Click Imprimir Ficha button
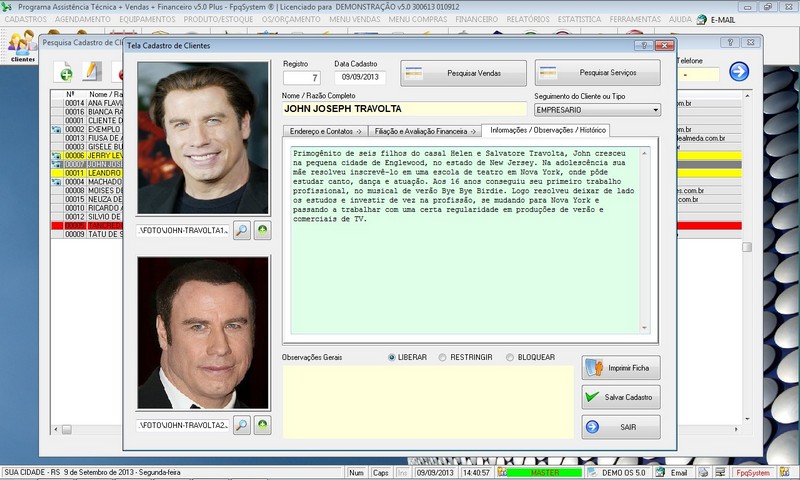The width and height of the screenshot is (800, 480). point(621,368)
